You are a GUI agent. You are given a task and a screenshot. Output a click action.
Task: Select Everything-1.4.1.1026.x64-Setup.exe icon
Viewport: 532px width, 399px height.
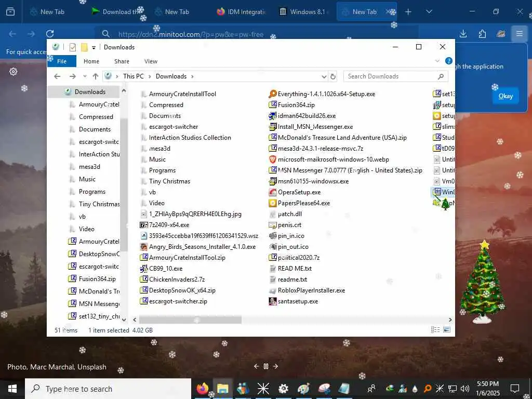tap(272, 94)
